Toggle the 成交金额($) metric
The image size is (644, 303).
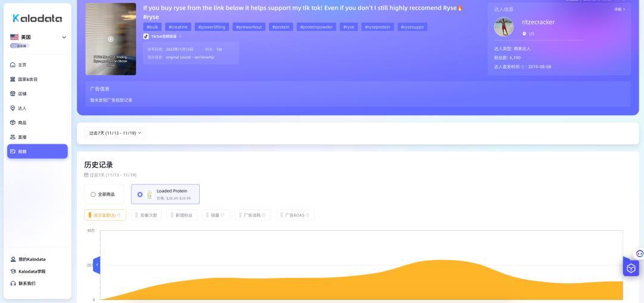click(105, 215)
